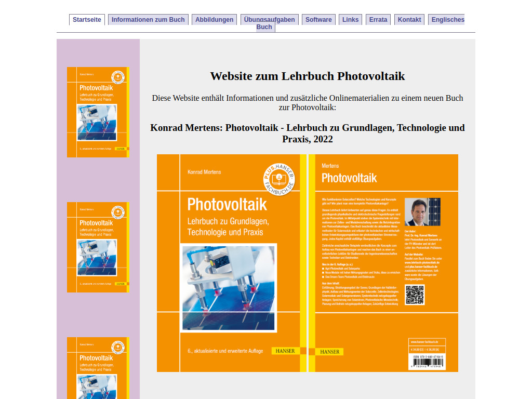Click the small Hanser logo on the middle sidebar cover

coord(121,283)
